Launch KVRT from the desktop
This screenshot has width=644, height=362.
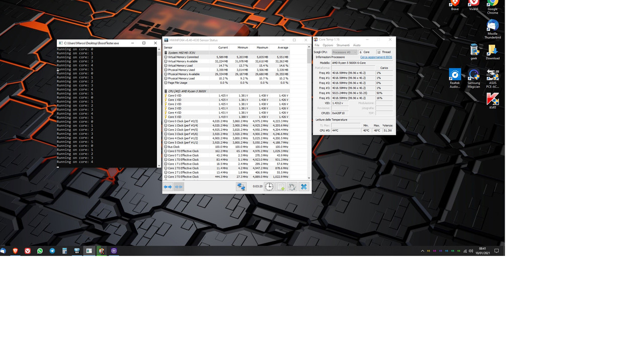click(x=492, y=99)
